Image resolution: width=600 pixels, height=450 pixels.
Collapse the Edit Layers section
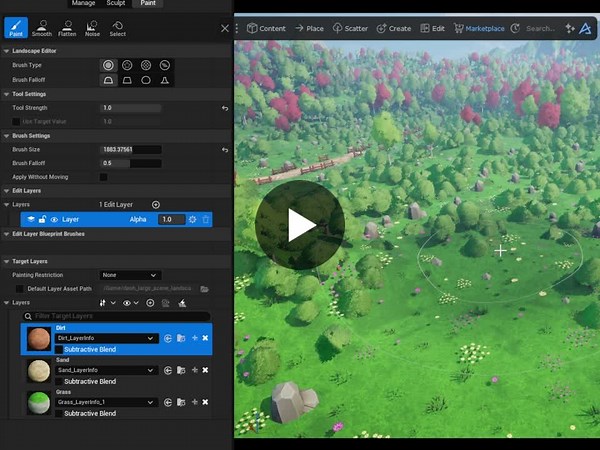(x=7, y=191)
